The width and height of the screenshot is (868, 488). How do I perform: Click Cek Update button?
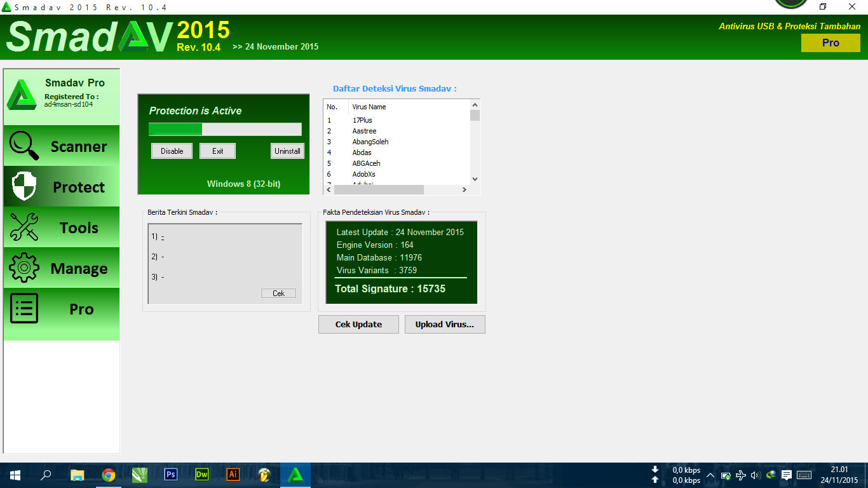point(358,324)
